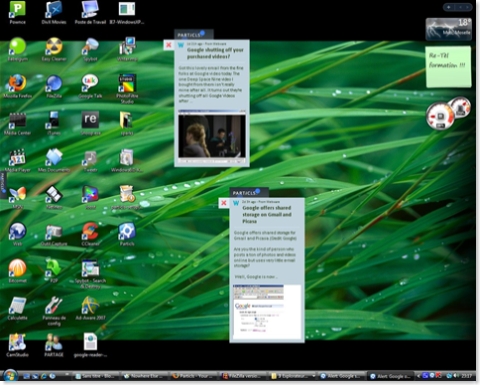Click the video thumbnail in upper alert
480x385 pixels.
(212, 136)
